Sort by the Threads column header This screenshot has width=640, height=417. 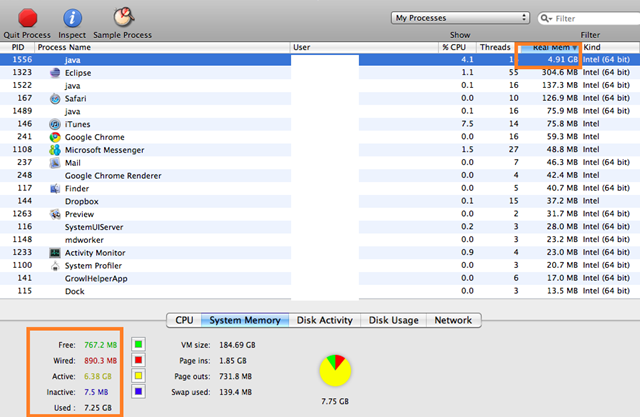tap(495, 47)
